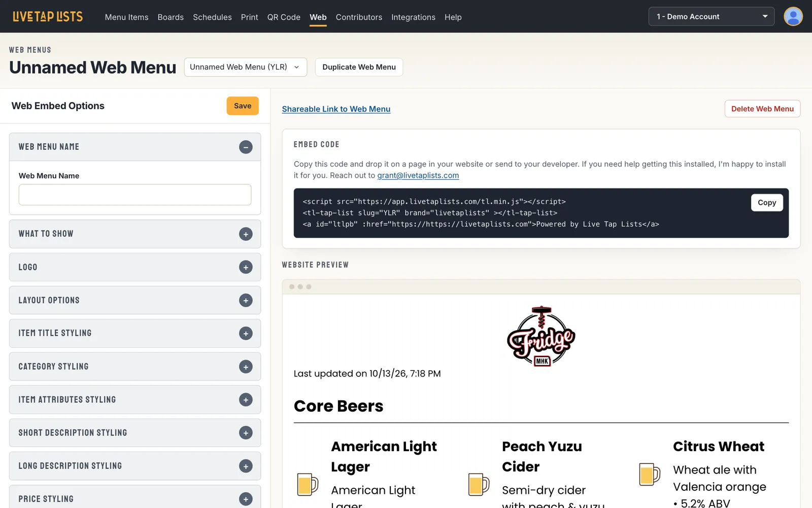Click plus icon for Price Styling
812x508 pixels.
(x=246, y=499)
